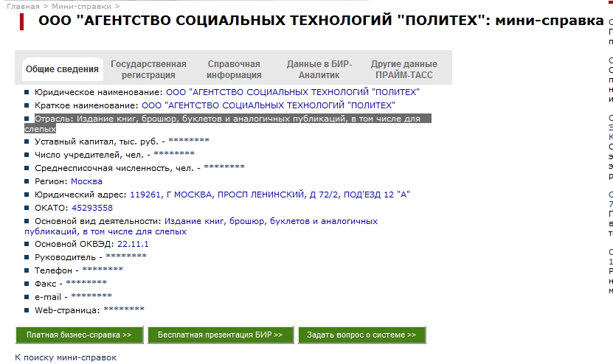
Task: Click the legal address 119261 Г МОСКВА
Action: coord(270,195)
